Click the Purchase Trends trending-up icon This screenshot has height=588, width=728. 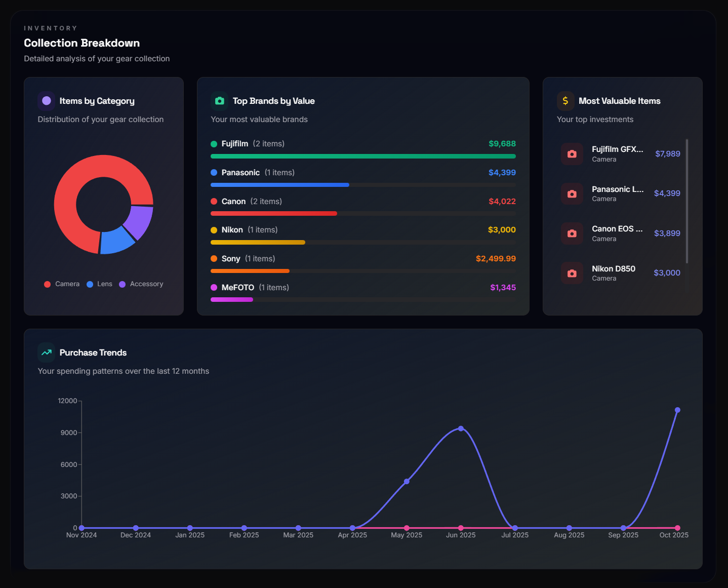[x=46, y=352]
